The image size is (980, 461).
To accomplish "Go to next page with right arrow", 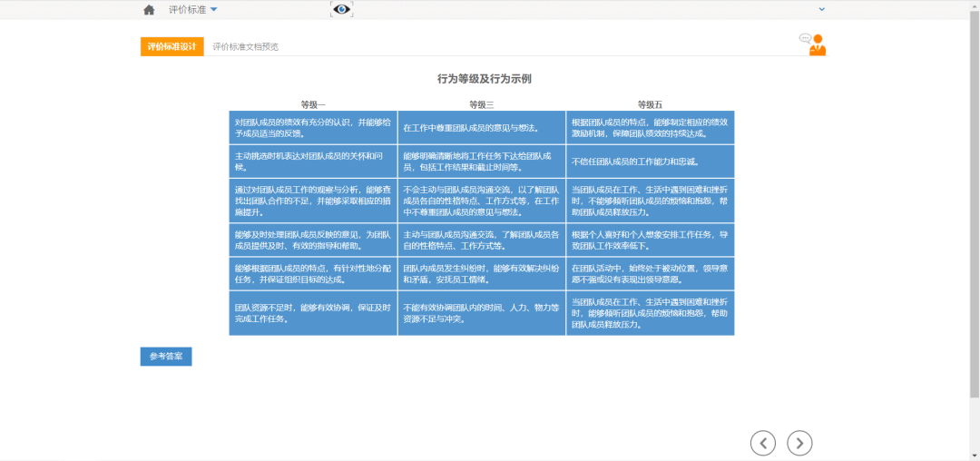I will click(x=799, y=443).
